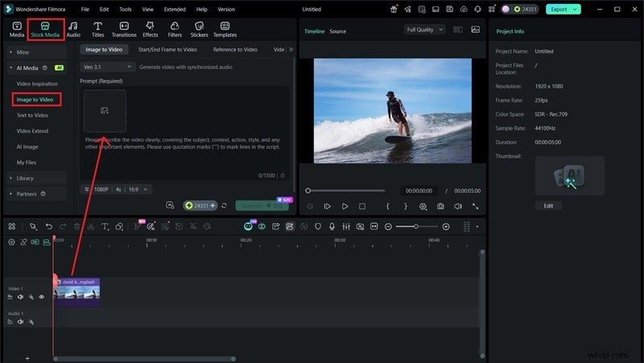Screen dimensions: 644x363
Task: Mute the Audio 1 track
Action: pos(20,322)
